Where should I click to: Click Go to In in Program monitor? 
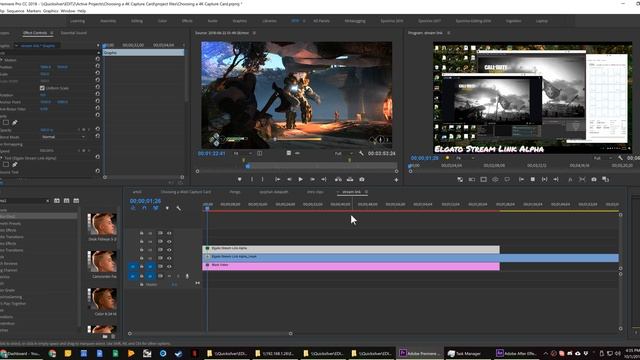coord(521,179)
